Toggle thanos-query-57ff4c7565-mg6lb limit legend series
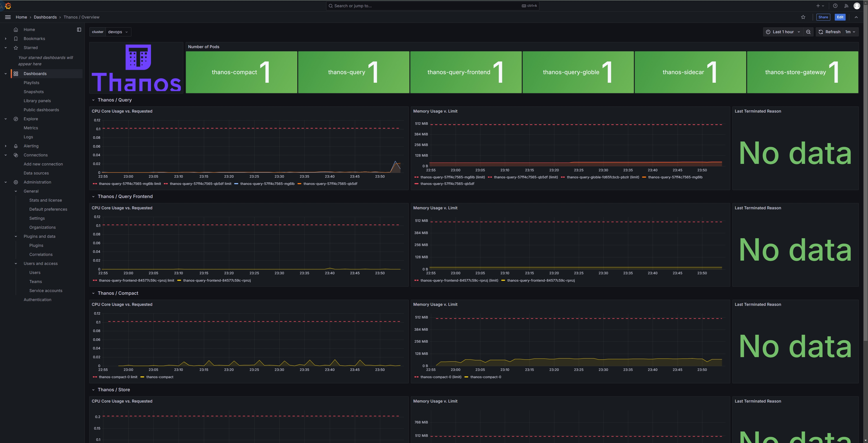 coord(130,184)
